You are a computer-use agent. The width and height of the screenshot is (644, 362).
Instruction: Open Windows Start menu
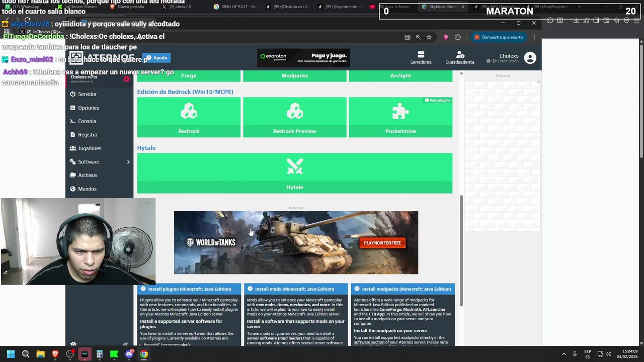click(x=11, y=354)
